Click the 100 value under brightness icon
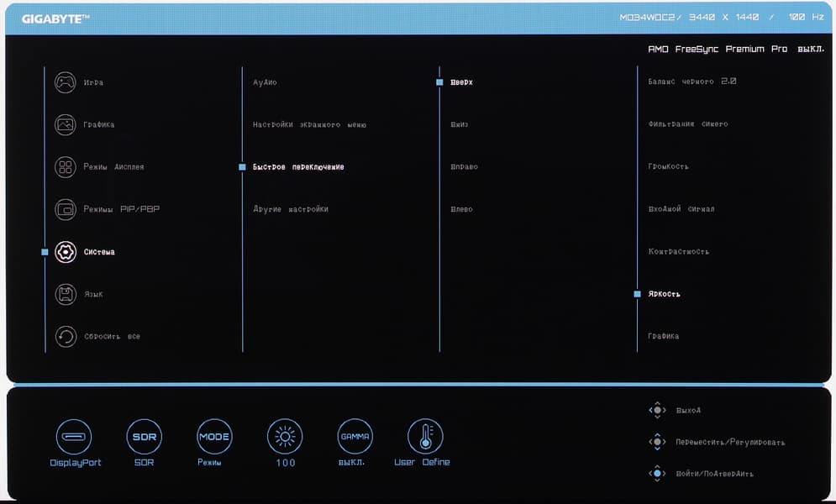This screenshot has height=504, width=836. (x=285, y=463)
